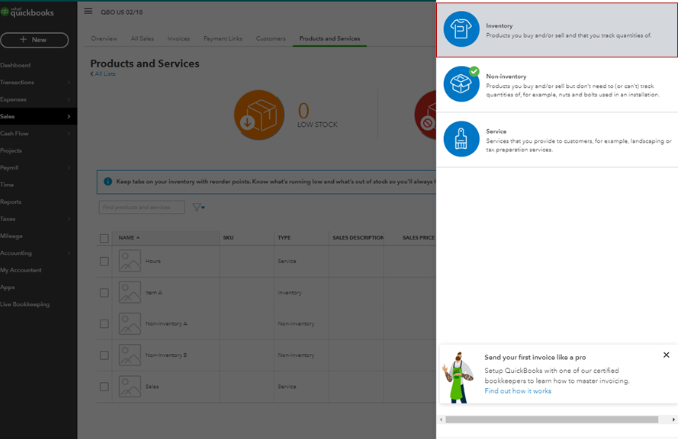Image resolution: width=682 pixels, height=439 pixels.
Task: Click the 0 LOW STOCK count
Action: [x=317, y=116]
